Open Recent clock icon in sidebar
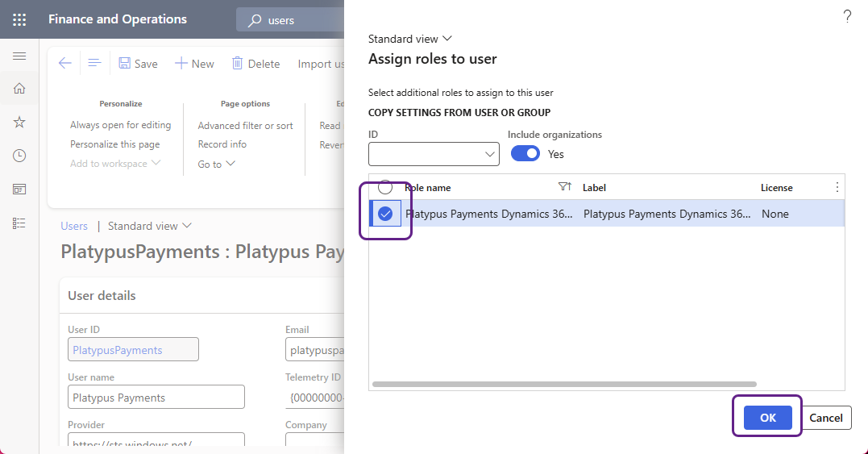The width and height of the screenshot is (868, 454). [19, 156]
